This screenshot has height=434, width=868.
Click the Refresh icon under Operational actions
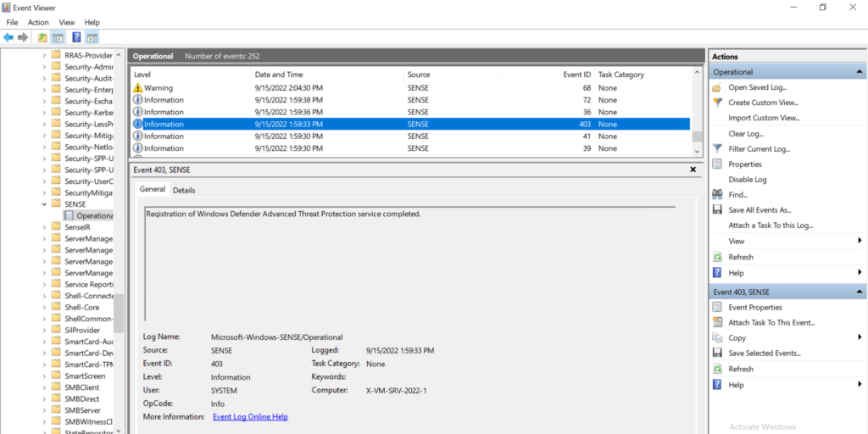(717, 257)
